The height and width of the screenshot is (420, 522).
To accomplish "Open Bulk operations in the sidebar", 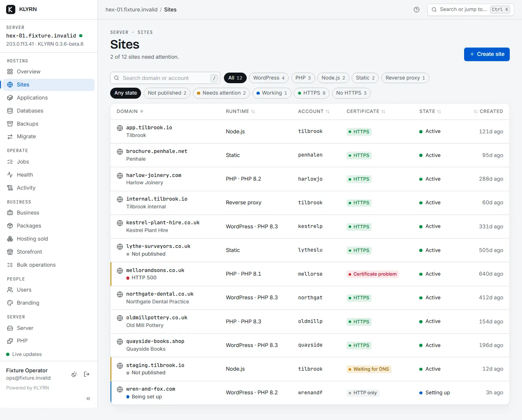I will click(49, 265).
